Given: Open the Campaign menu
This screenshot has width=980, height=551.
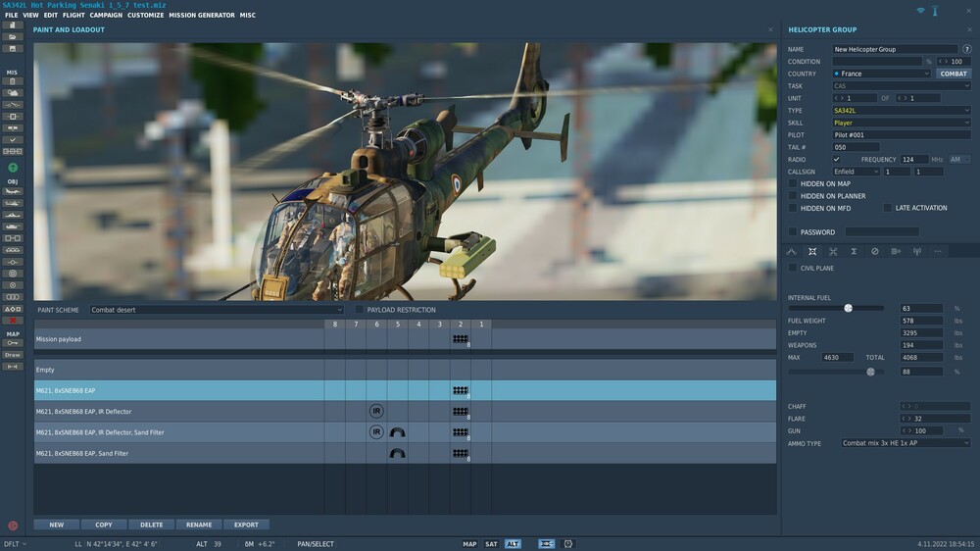Looking at the screenshot, I should coord(106,16).
